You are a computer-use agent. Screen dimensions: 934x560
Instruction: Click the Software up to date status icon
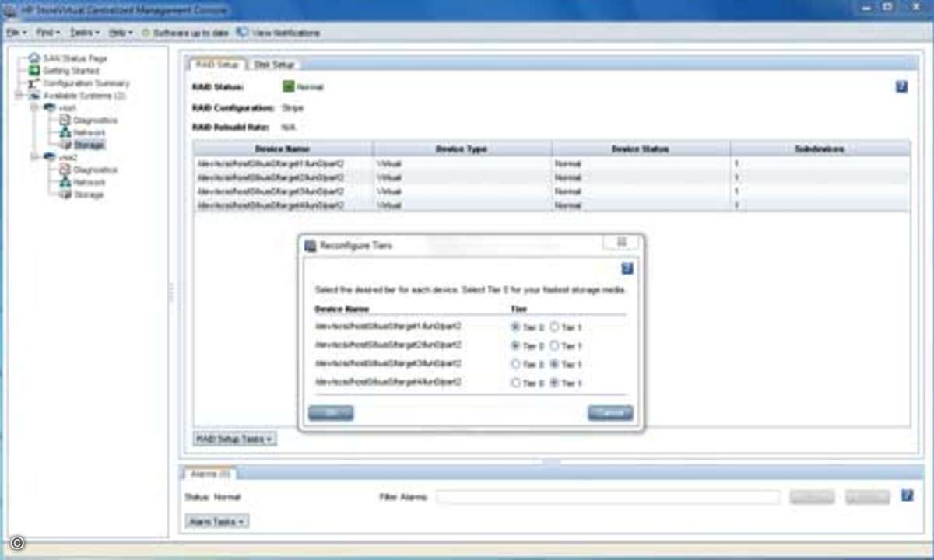tap(146, 33)
